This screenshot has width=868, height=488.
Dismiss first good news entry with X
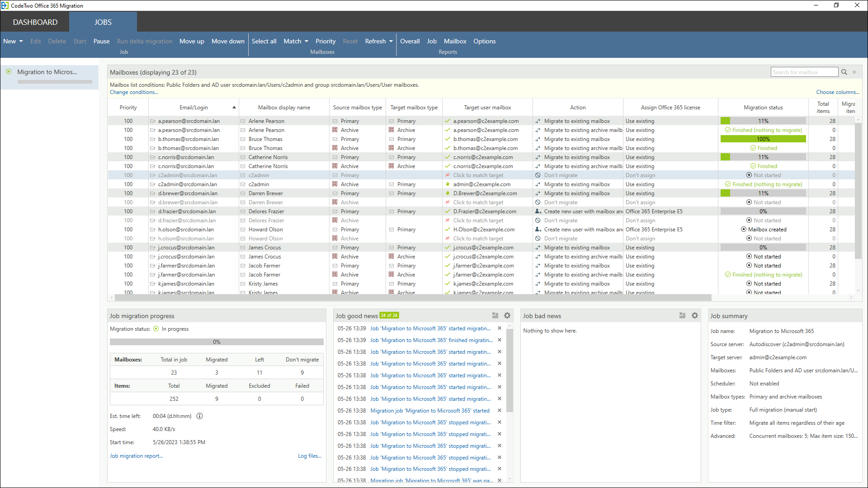tap(500, 328)
